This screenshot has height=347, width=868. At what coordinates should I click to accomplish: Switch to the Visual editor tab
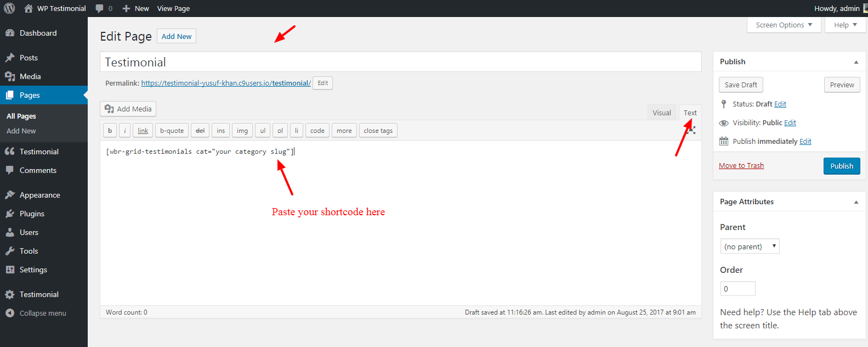(x=662, y=113)
